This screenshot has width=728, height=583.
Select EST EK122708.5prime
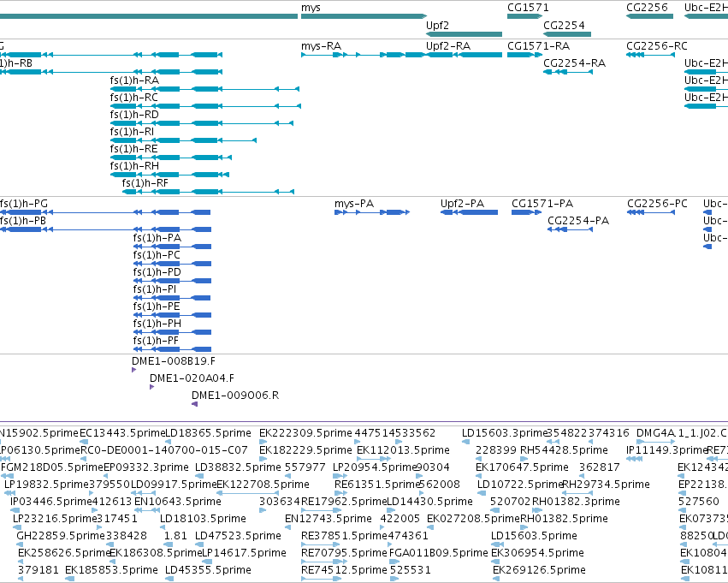(x=263, y=485)
